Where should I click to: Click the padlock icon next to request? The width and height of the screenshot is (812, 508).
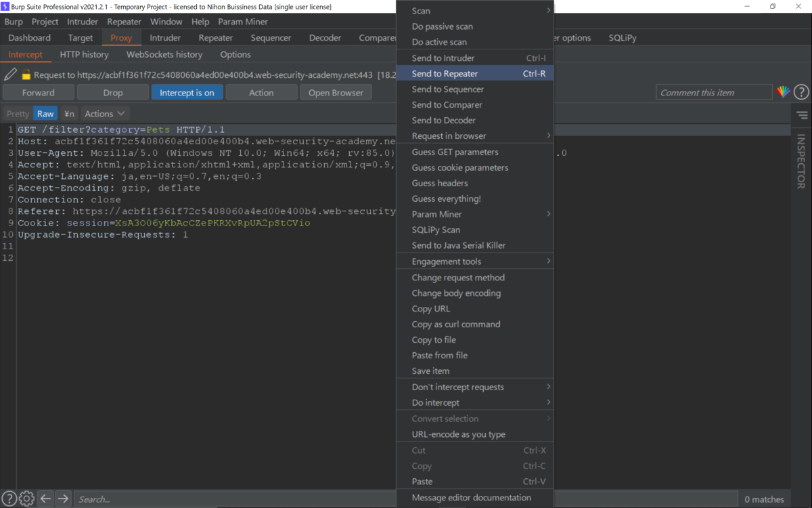26,75
